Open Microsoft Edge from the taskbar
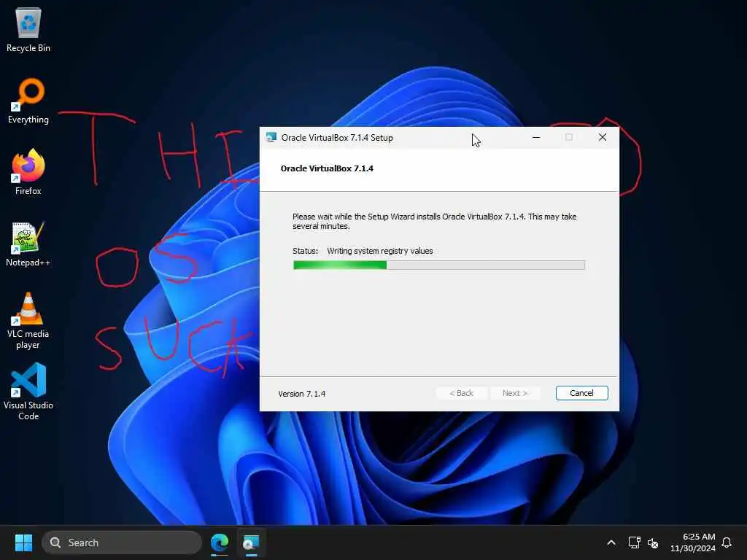The width and height of the screenshot is (747, 560). 220,542
